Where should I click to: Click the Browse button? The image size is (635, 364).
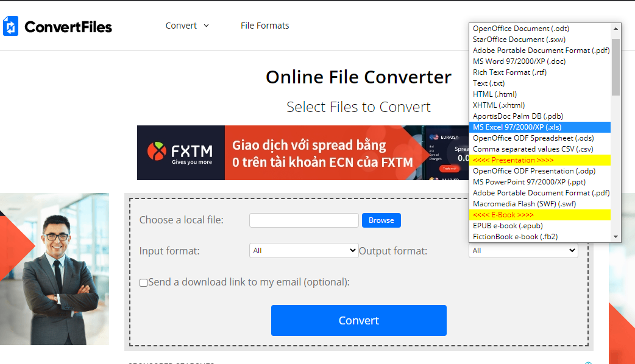(x=381, y=220)
